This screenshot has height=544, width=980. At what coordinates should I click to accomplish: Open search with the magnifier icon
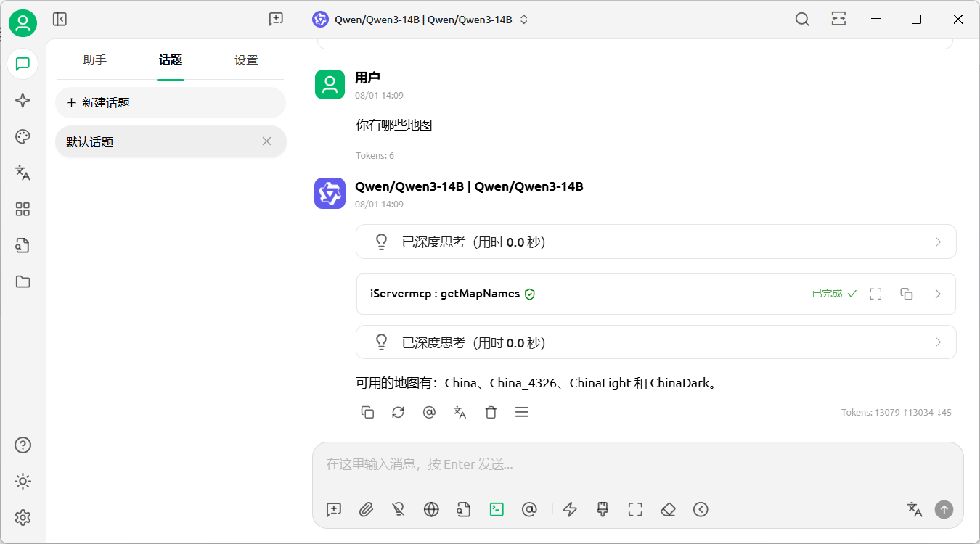tap(802, 20)
